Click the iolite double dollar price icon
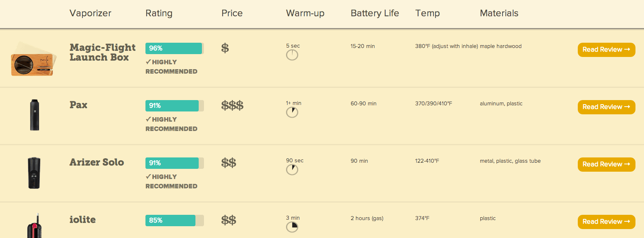 pos(228,221)
